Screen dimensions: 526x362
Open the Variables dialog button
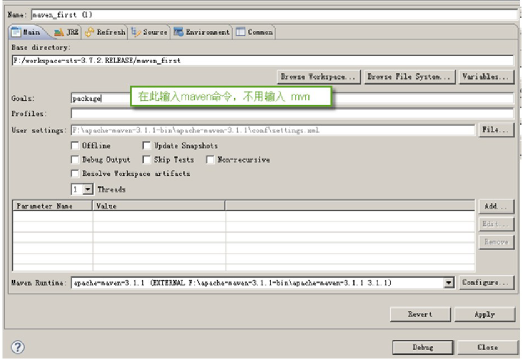point(486,77)
